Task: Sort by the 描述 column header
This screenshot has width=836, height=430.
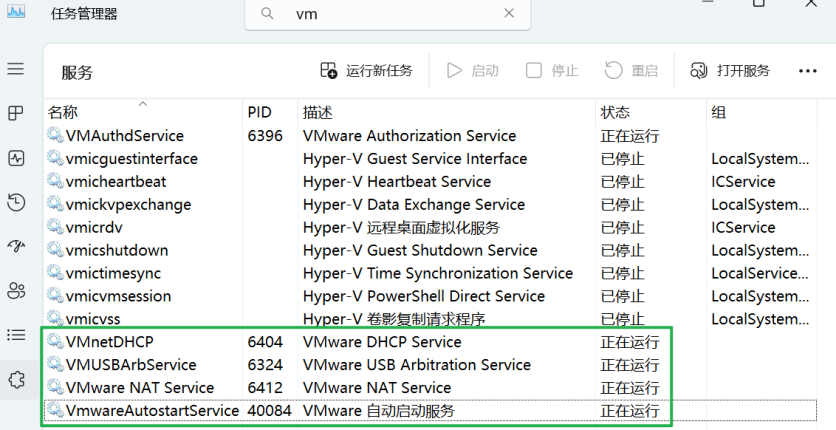Action: click(446, 112)
